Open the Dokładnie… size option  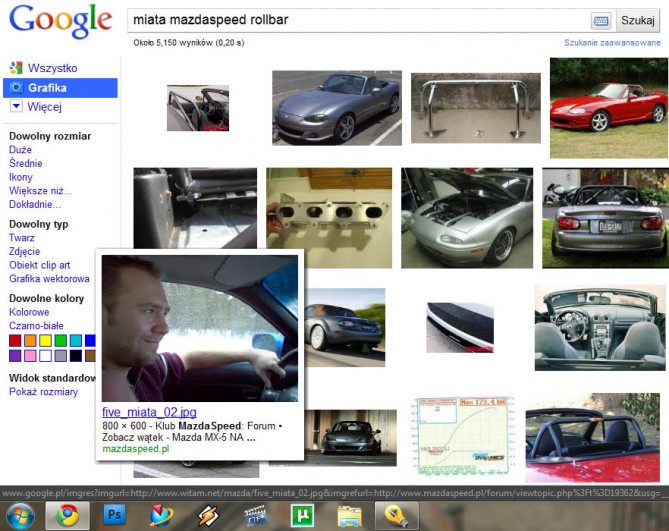(x=35, y=204)
